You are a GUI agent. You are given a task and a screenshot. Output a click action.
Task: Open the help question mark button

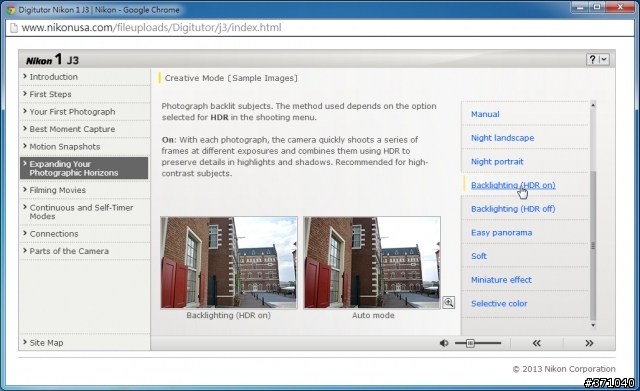(592, 60)
